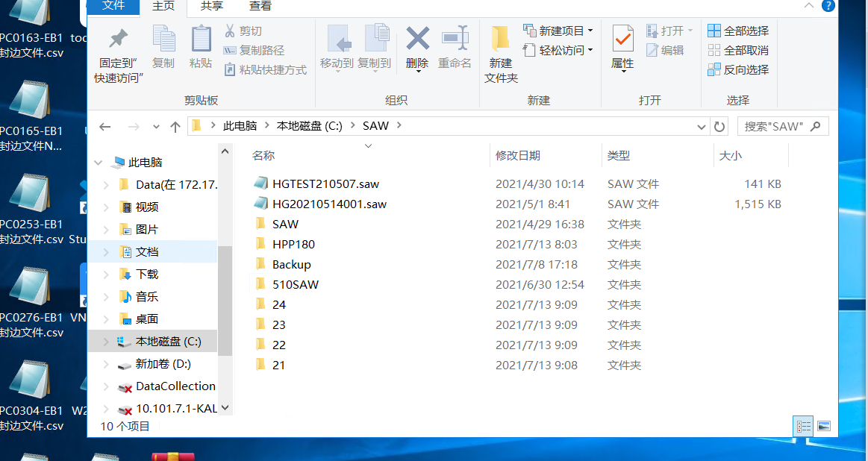Sort by Name (名称) column header

pos(367,155)
